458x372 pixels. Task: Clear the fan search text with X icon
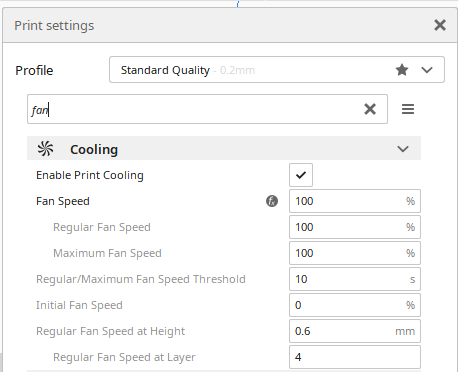[370, 109]
